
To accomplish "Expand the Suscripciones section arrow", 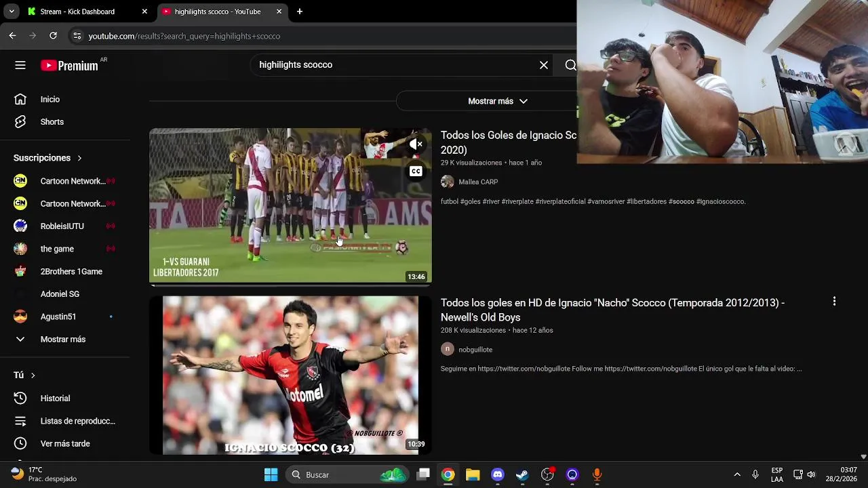I will pos(79,158).
